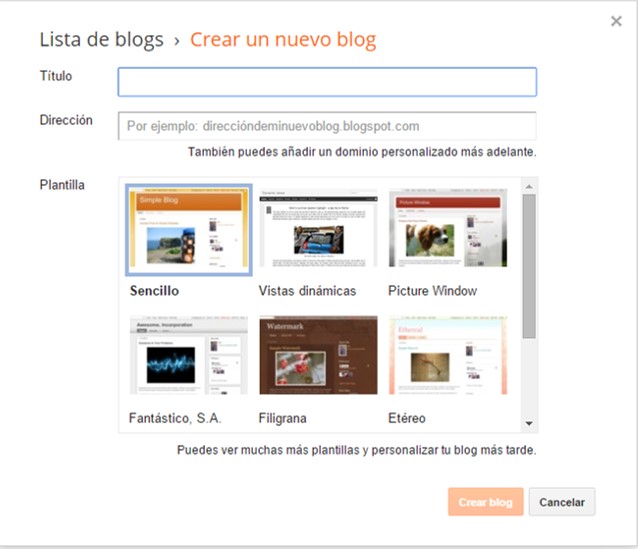638x549 pixels.
Task: Click the Crear blog button
Action: coord(485,502)
